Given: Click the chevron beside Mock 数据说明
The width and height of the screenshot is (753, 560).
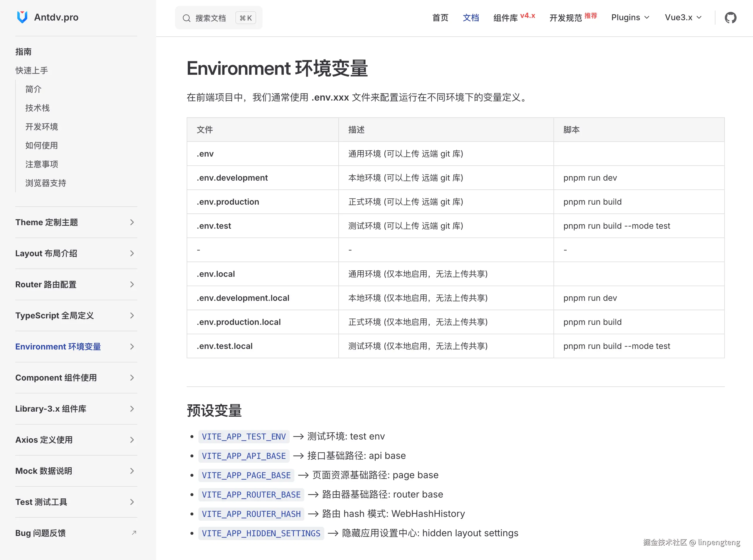Looking at the screenshot, I should point(132,471).
